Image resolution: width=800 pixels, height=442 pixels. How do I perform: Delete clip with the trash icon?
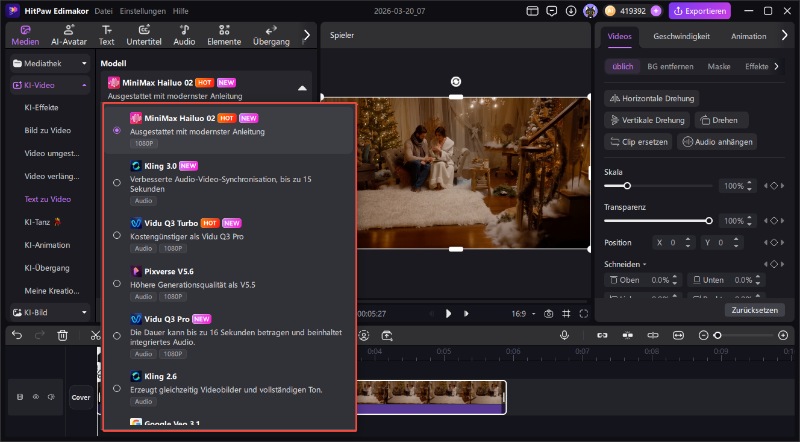tap(63, 336)
